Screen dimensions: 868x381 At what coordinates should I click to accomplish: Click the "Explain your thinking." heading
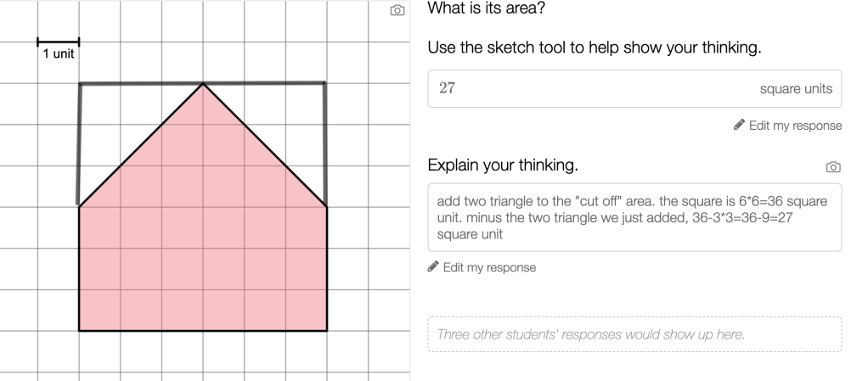pyautogui.click(x=501, y=165)
